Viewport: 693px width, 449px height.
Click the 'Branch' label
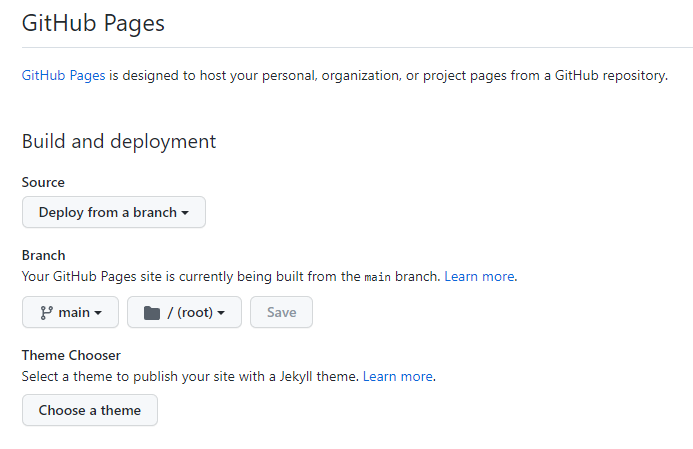tap(43, 255)
